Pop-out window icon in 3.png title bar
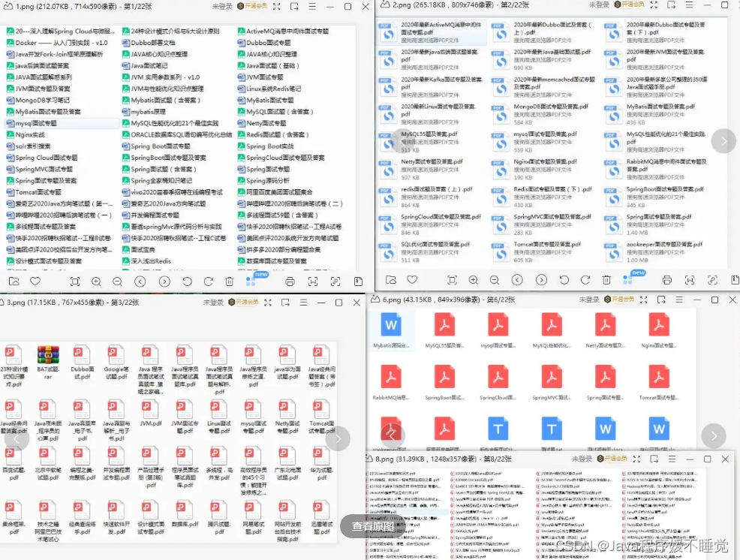The width and height of the screenshot is (740, 560). [285, 303]
